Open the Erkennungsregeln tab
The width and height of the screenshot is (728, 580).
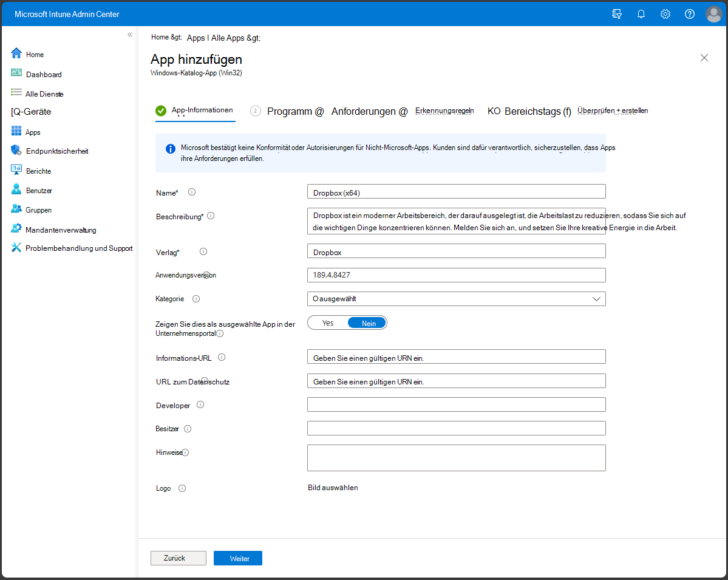[444, 111]
